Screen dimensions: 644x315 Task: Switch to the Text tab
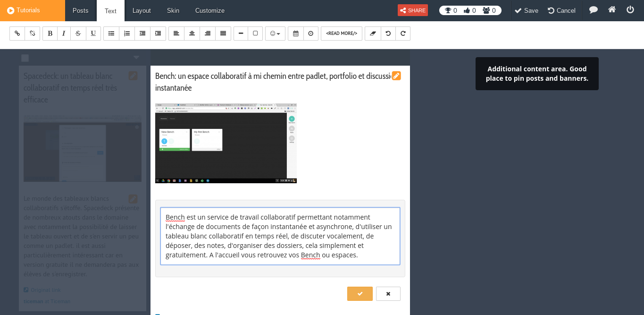(110, 10)
